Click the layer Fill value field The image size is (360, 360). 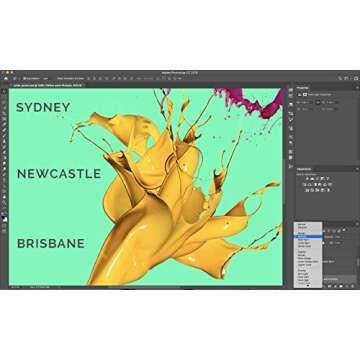pyautogui.click(x=337, y=243)
